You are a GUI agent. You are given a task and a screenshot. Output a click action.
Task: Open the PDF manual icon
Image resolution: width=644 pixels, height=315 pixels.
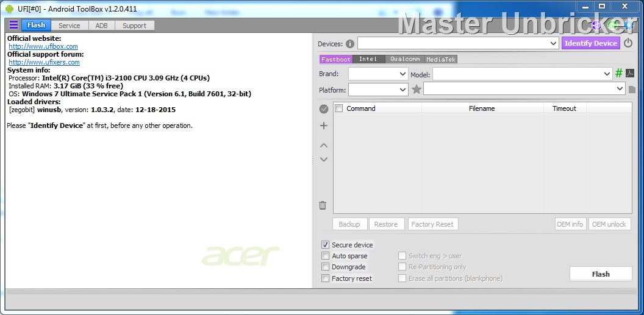[631, 74]
